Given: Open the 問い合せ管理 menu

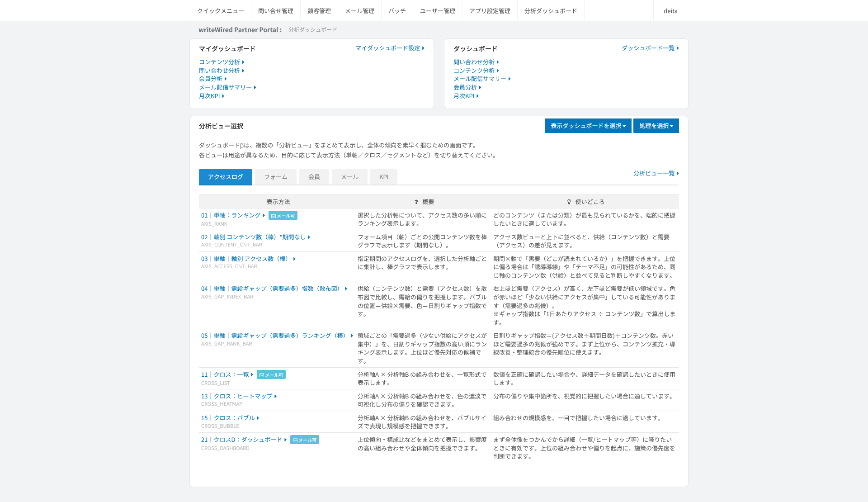Looking at the screenshot, I should pos(275,11).
